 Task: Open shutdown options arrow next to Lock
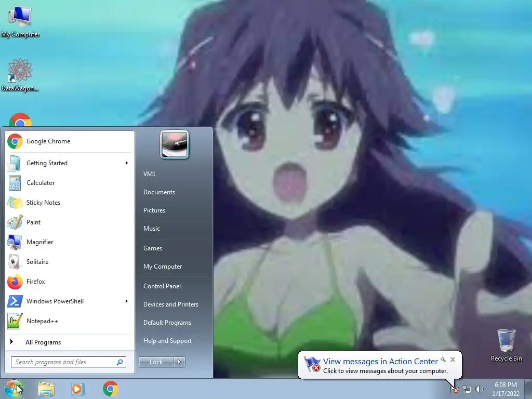coord(179,362)
